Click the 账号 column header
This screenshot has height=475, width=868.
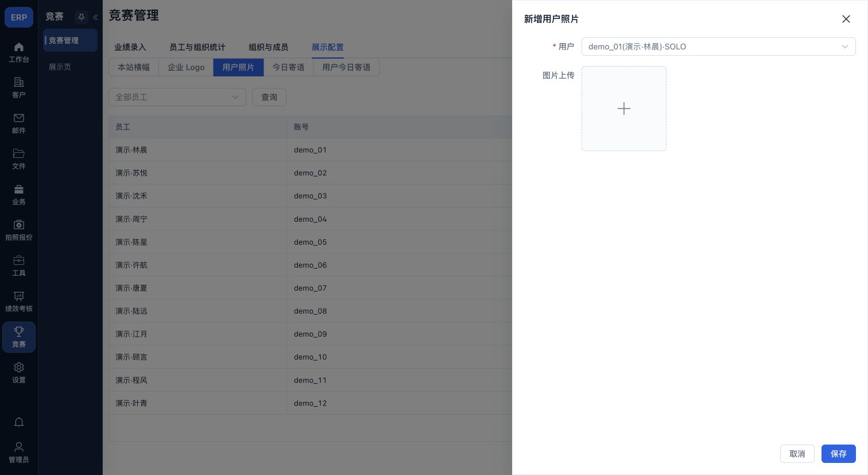[399, 127]
